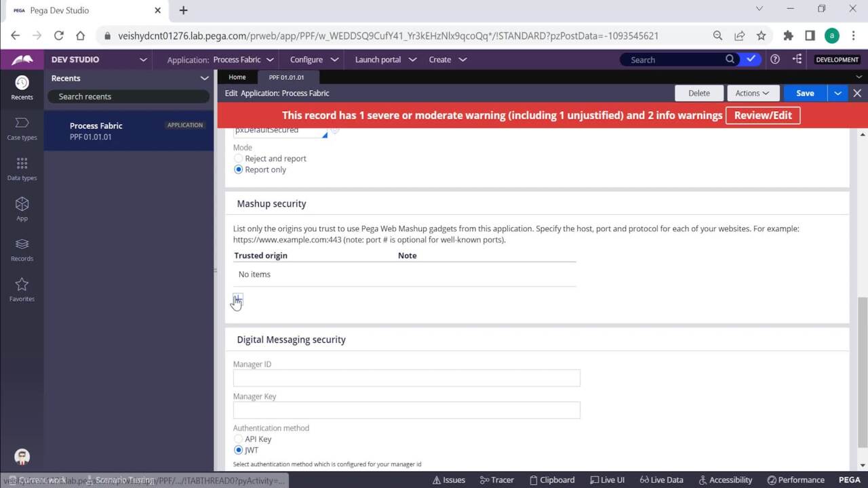868x488 pixels.
Task: Open Case types in sidebar
Action: [22, 127]
